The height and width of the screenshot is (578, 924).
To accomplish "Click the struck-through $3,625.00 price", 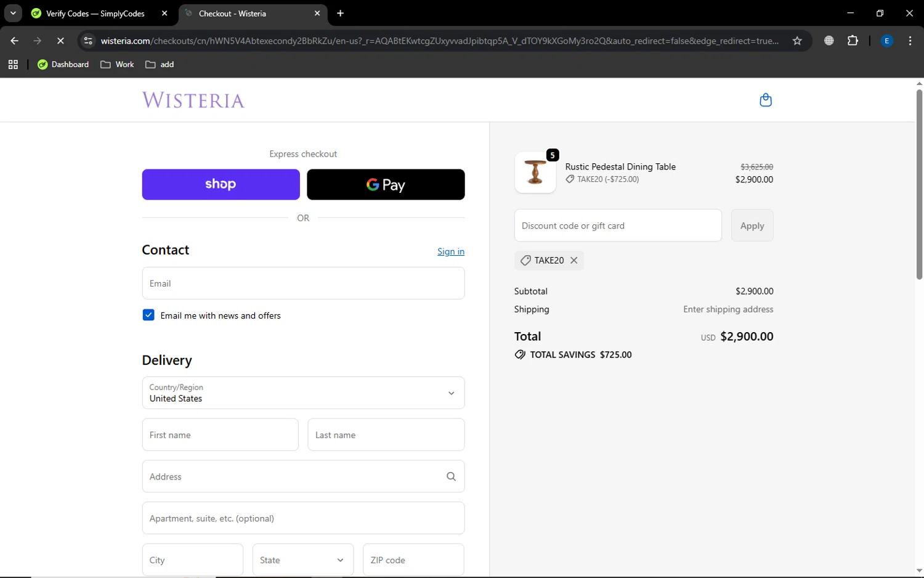I will pos(756,167).
